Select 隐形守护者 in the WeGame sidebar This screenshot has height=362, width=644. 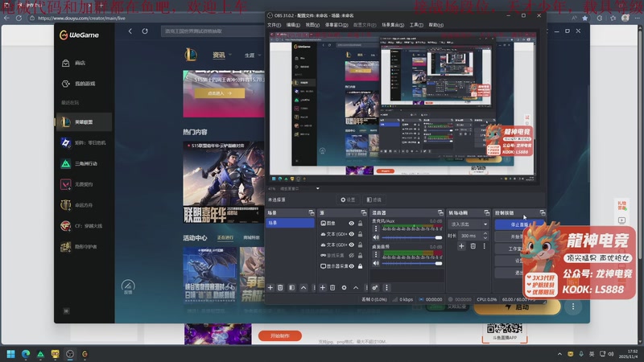coord(84,247)
